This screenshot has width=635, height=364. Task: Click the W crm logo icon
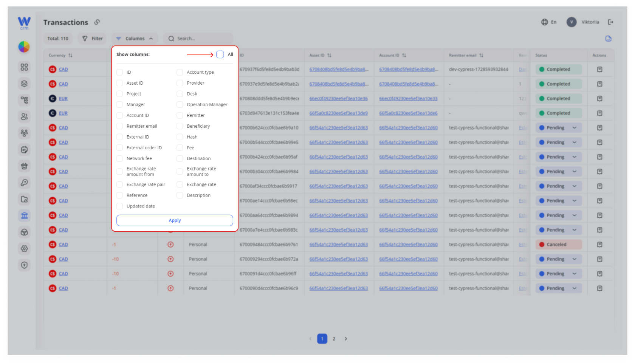pos(24,23)
